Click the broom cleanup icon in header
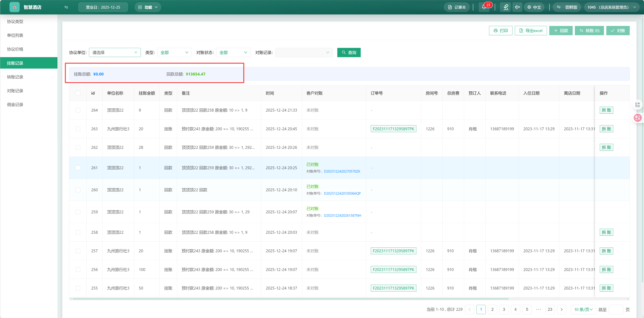 point(506,7)
